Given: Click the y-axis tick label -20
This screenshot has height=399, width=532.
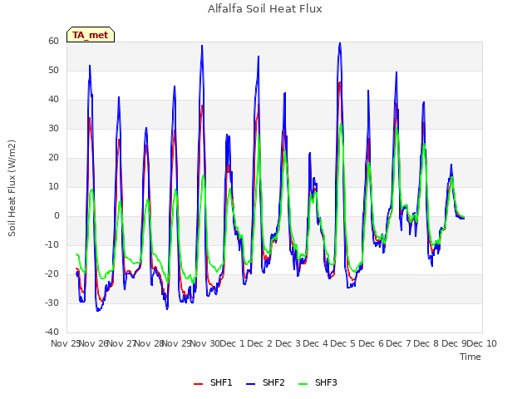Looking at the screenshot, I should [52, 273].
